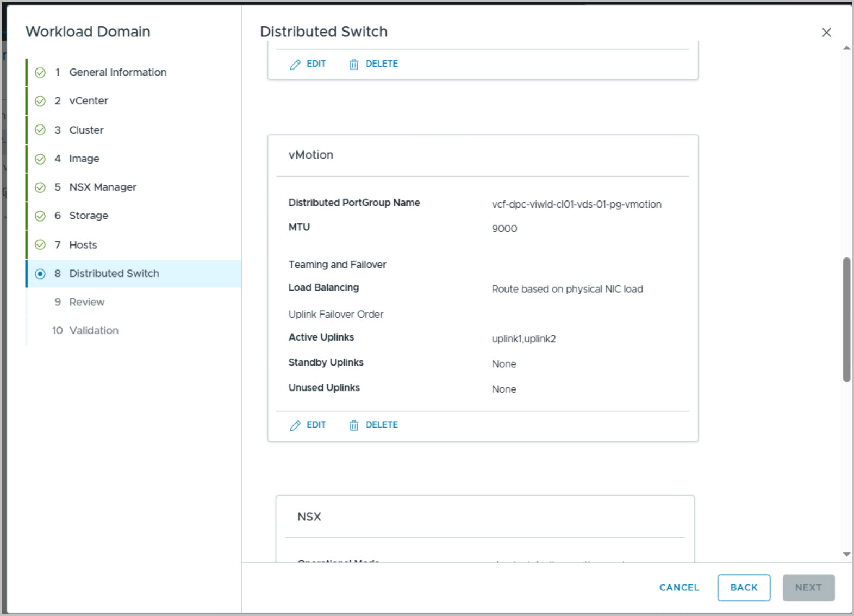Select the Image step
Viewport: 854px width, 616px height.
(x=84, y=159)
